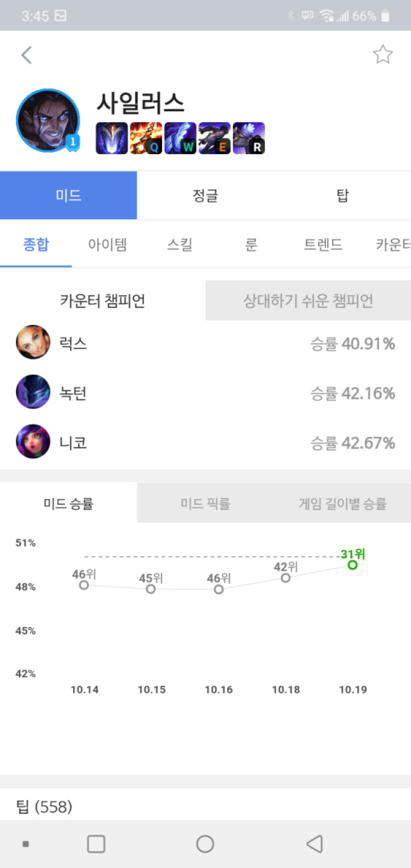
Task: Tap the Sylas champion portrait
Action: 47,120
